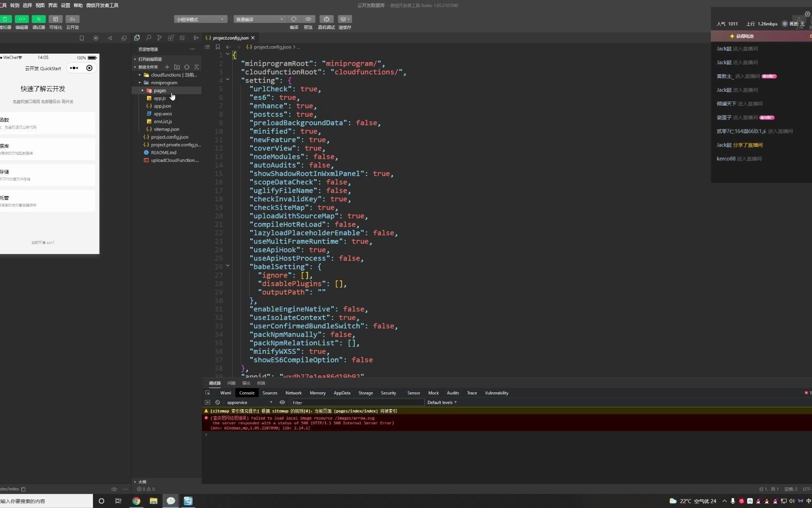This screenshot has height=508, width=812.
Task: Toggle the console sidebar panel icon
Action: pos(207,403)
